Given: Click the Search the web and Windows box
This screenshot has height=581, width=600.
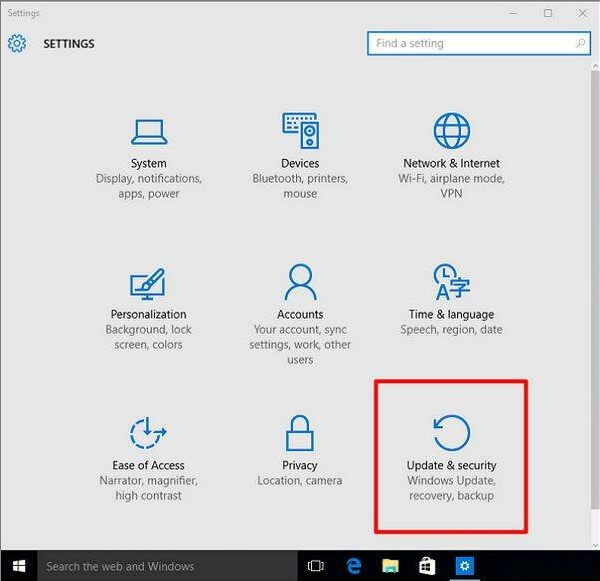Looking at the screenshot, I should [x=167, y=566].
